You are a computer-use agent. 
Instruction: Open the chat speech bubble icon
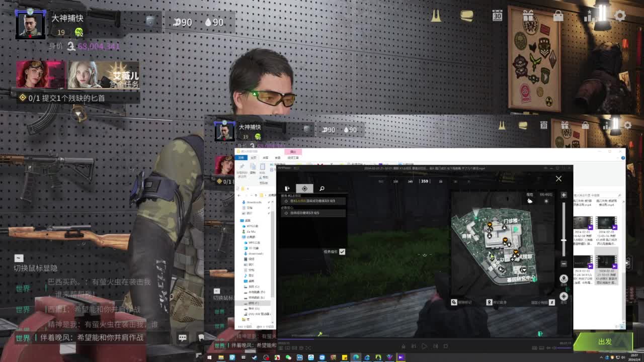tap(183, 338)
